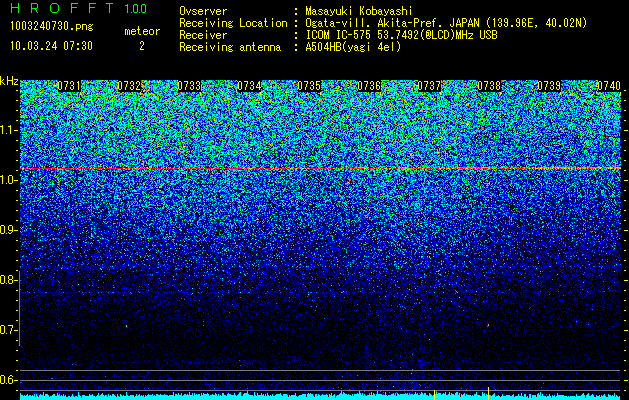The height and width of the screenshot is (400, 629).
Task: Click the 1.1 kHz axis label
Action: pos(8,130)
